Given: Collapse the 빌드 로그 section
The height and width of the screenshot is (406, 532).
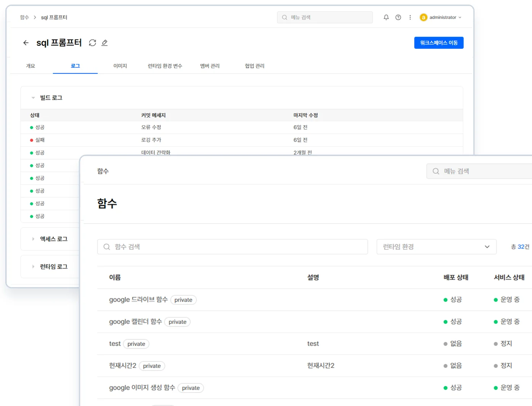Looking at the screenshot, I should coord(33,98).
